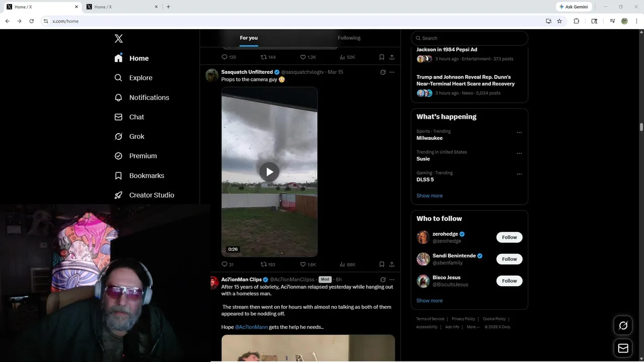View analytics of Sasquatch post (88K)
Image resolution: width=644 pixels, height=362 pixels.
coord(347,264)
